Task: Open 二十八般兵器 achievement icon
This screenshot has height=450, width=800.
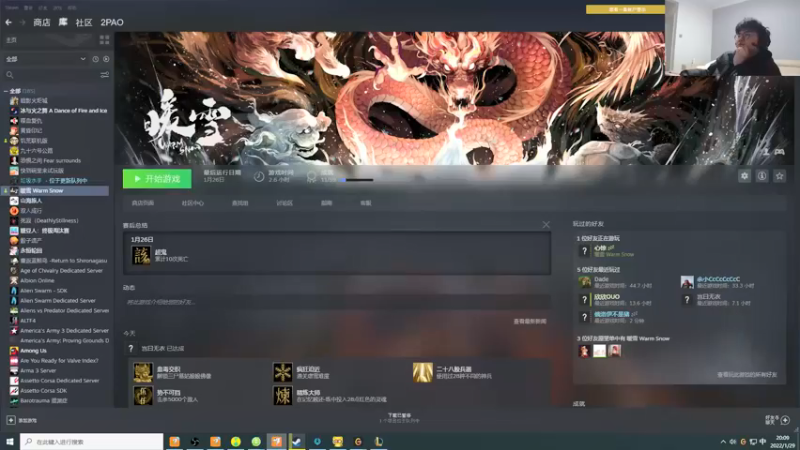Action: tap(422, 372)
